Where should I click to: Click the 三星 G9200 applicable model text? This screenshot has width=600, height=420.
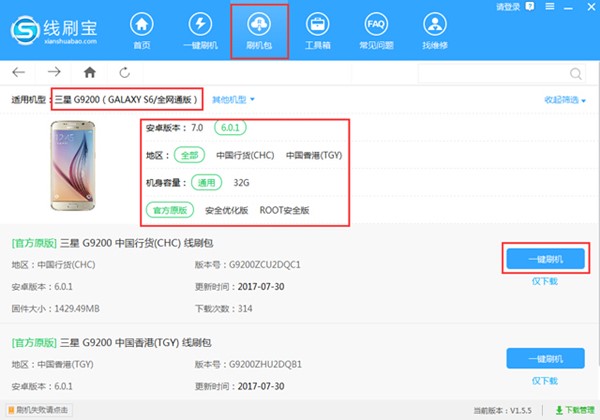tap(126, 100)
